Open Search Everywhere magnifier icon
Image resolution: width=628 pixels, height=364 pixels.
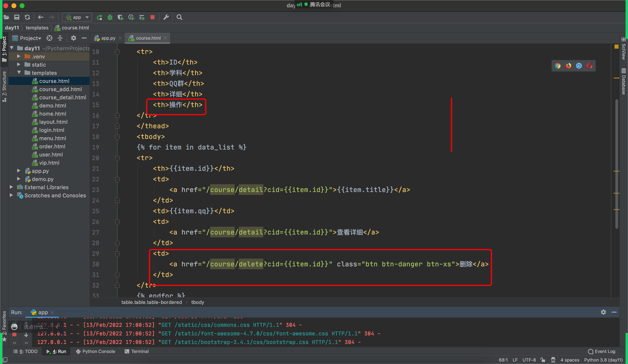pyautogui.click(x=179, y=17)
